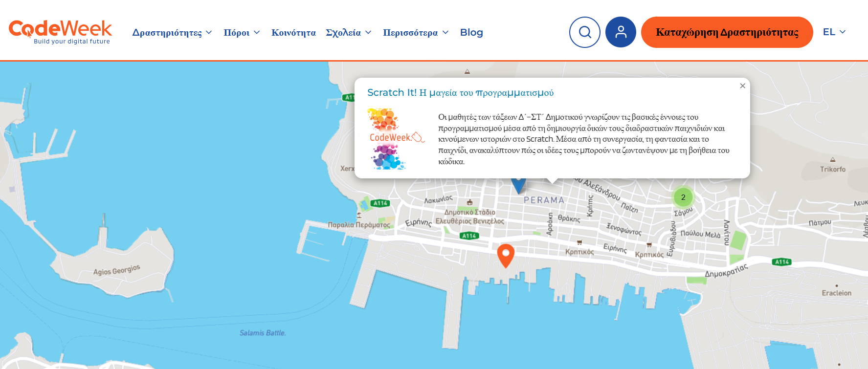The width and height of the screenshot is (868, 369).
Task: Open the search magnifier icon
Action: point(584,32)
